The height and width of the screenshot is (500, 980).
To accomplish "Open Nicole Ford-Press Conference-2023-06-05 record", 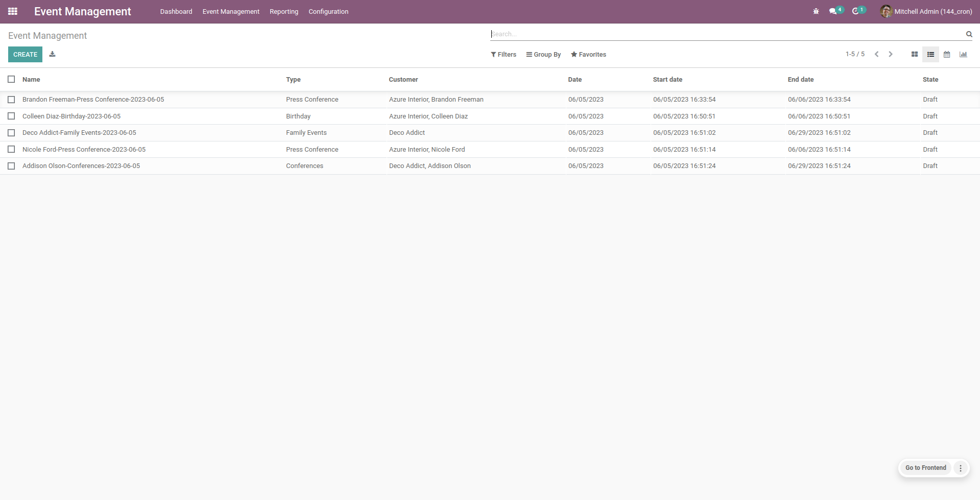I will pos(84,150).
